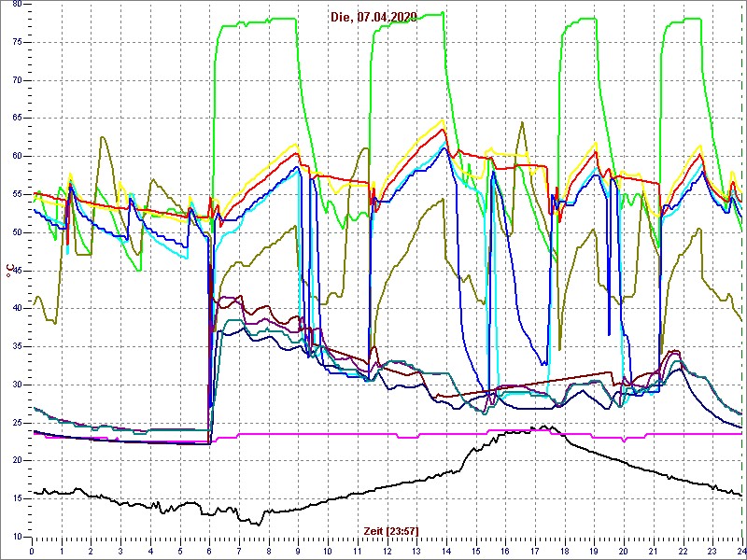This screenshot has width=747, height=560.
Task: Click the 10 value on the temperature axis
Action: click(16, 537)
